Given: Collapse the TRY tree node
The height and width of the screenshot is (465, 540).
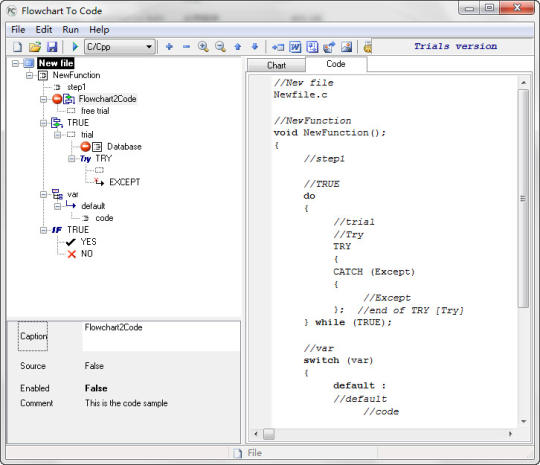Looking at the screenshot, I should [x=71, y=158].
